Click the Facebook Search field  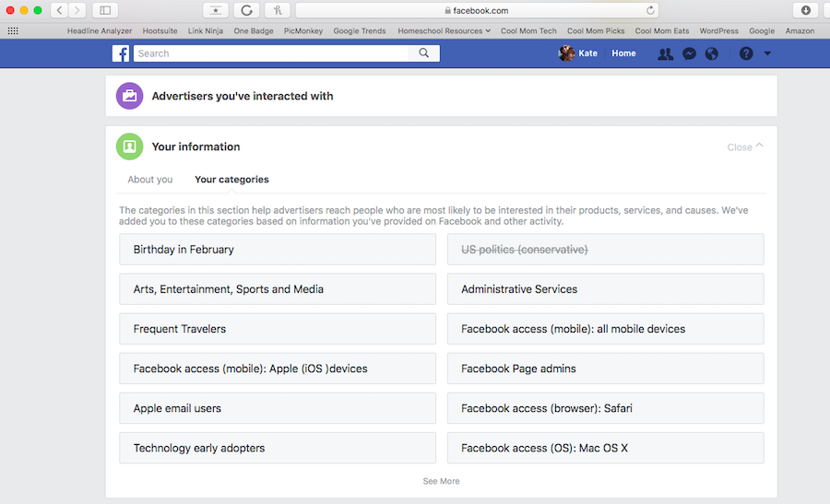271,53
